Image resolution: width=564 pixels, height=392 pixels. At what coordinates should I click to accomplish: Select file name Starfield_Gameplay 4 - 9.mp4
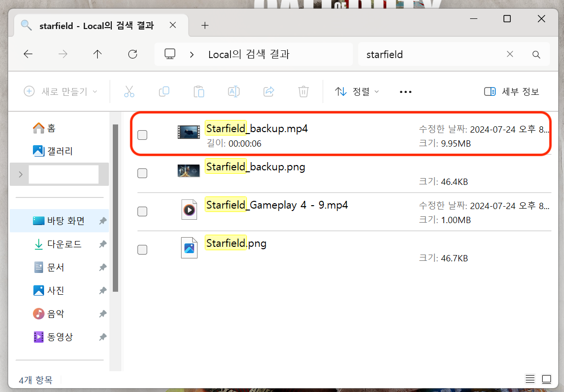point(277,205)
